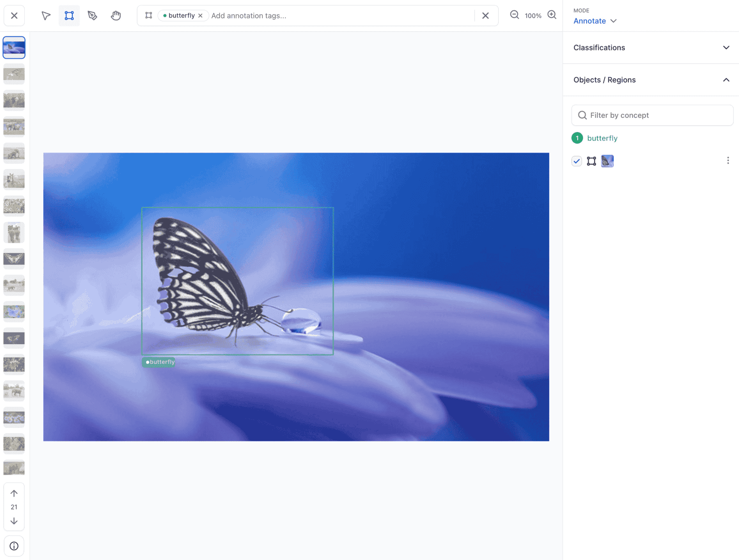Uncheck the butterfly annotation checkbox
The width and height of the screenshot is (739, 560).
click(x=576, y=161)
